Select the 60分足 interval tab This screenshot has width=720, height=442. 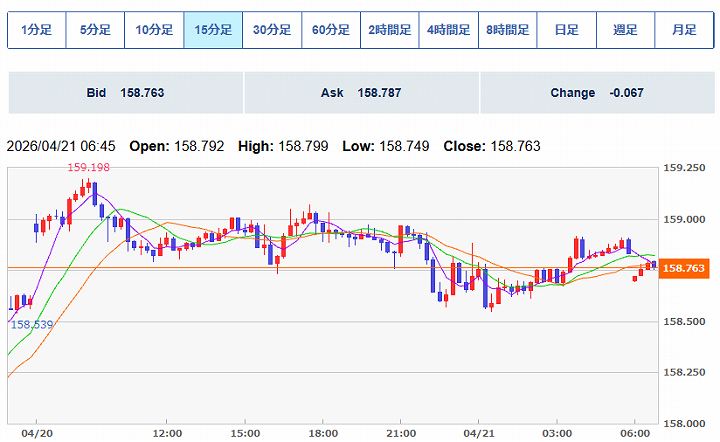pyautogui.click(x=331, y=30)
